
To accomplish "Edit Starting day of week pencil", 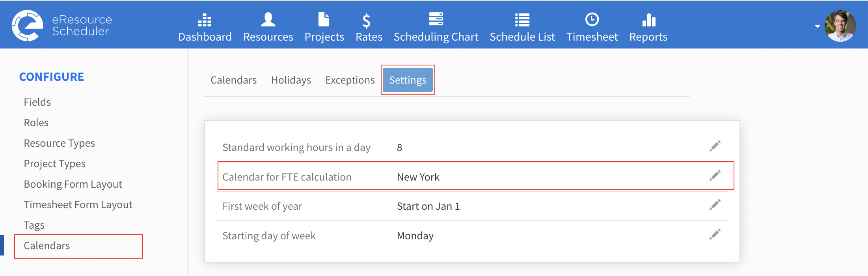I will pyautogui.click(x=715, y=234).
